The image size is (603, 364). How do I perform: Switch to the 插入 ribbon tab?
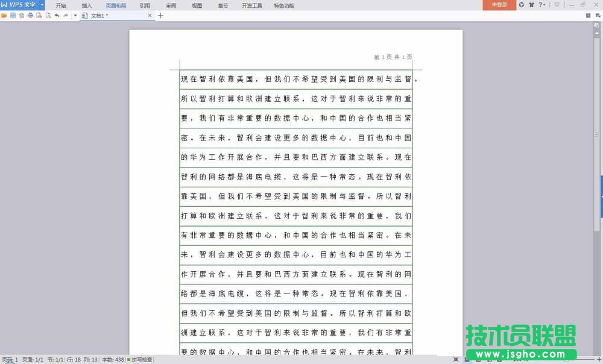click(86, 5)
